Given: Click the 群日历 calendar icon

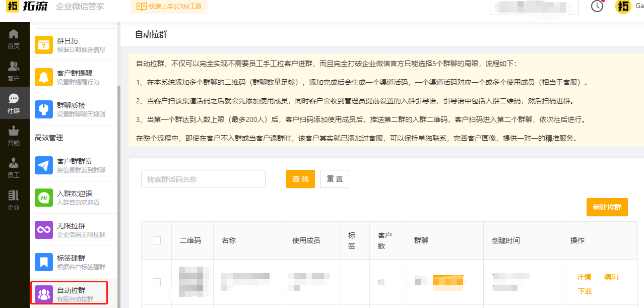Looking at the screenshot, I should pos(44,45).
